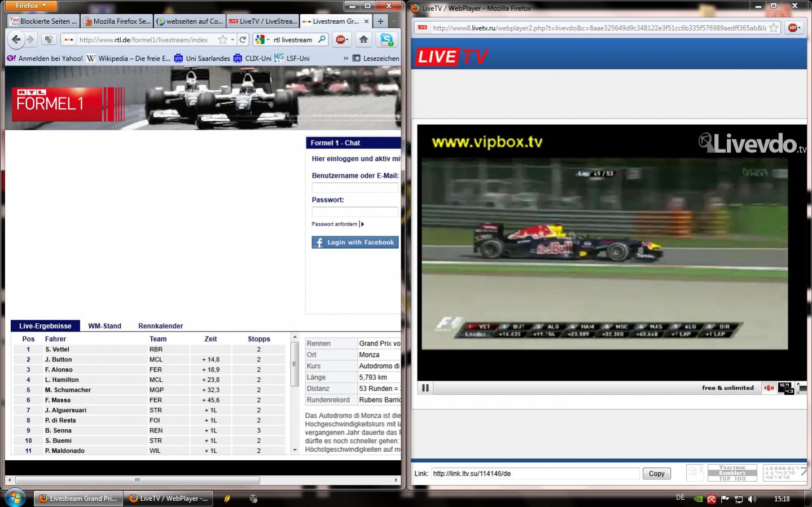Select the Live-Ergebnisse tab
Viewport: 812px width, 507px height.
[45, 326]
